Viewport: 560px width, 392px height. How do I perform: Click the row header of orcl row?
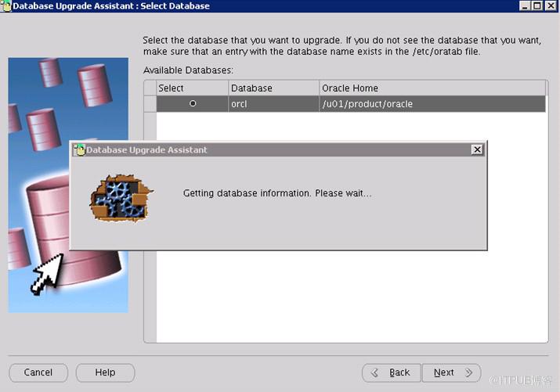(x=150, y=104)
